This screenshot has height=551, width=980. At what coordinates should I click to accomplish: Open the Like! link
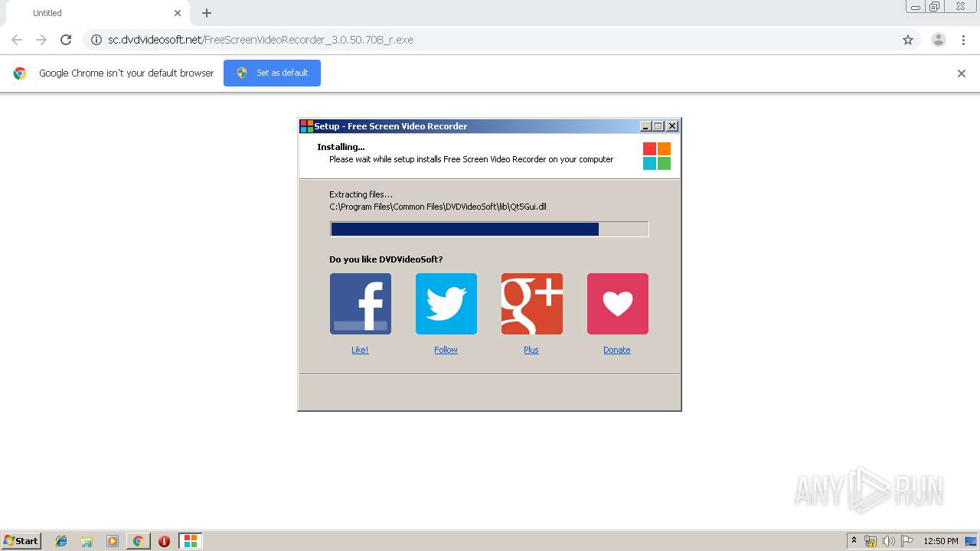click(x=360, y=350)
